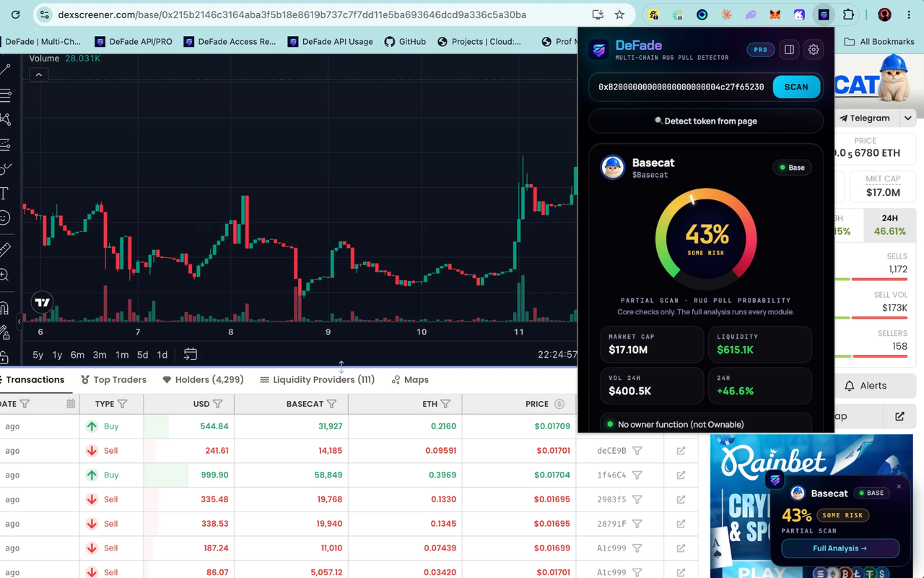The width and height of the screenshot is (924, 578).
Task: Open the Alerts button
Action: pos(865,386)
